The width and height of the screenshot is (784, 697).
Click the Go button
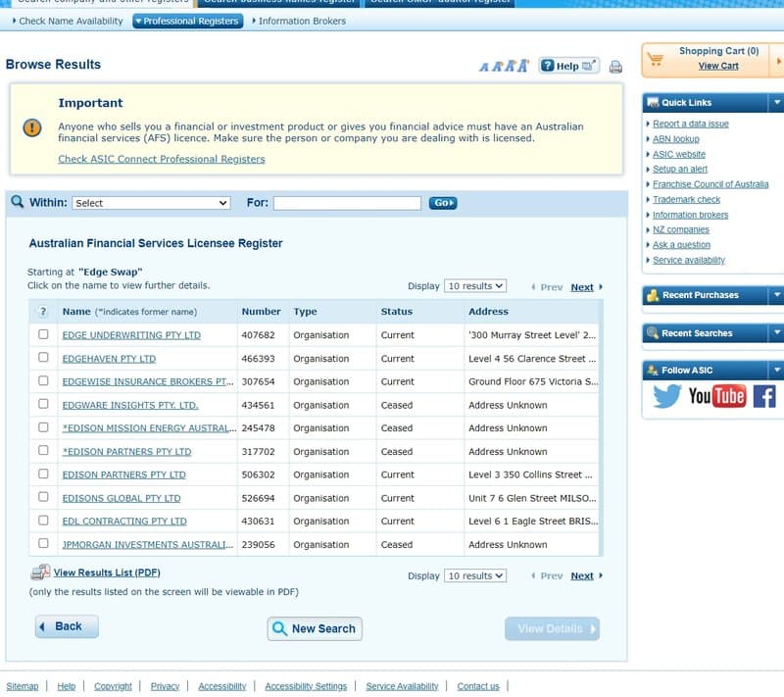click(x=443, y=203)
